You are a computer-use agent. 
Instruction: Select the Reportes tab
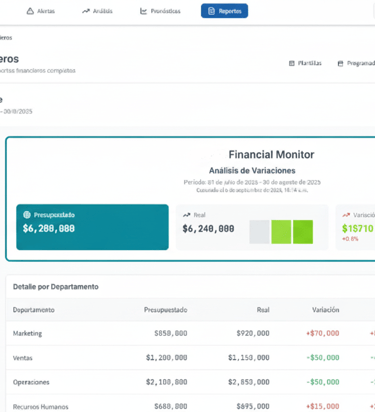click(x=224, y=11)
